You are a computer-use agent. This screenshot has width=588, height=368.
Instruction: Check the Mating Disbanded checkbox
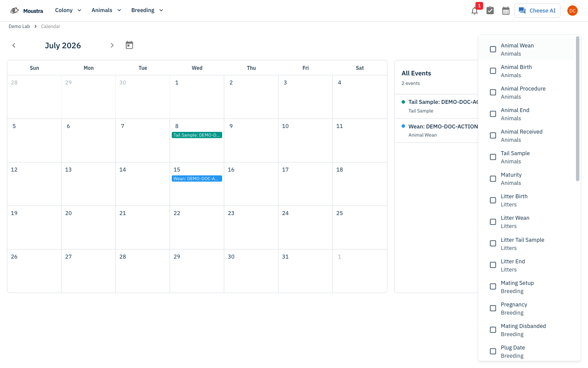(x=493, y=330)
